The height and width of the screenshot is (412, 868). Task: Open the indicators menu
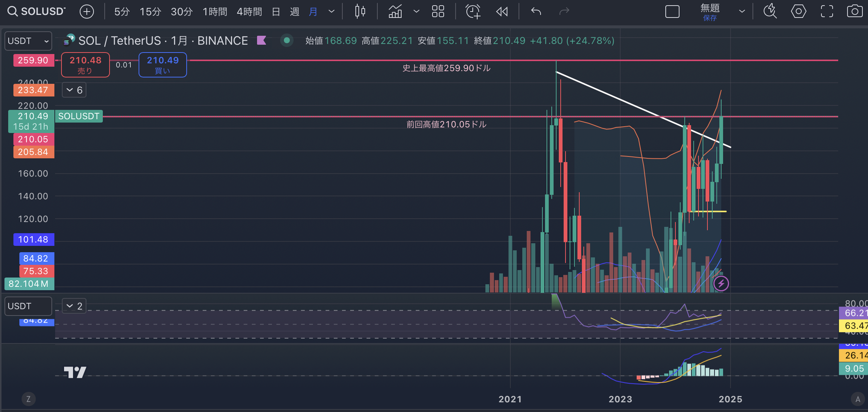(395, 12)
